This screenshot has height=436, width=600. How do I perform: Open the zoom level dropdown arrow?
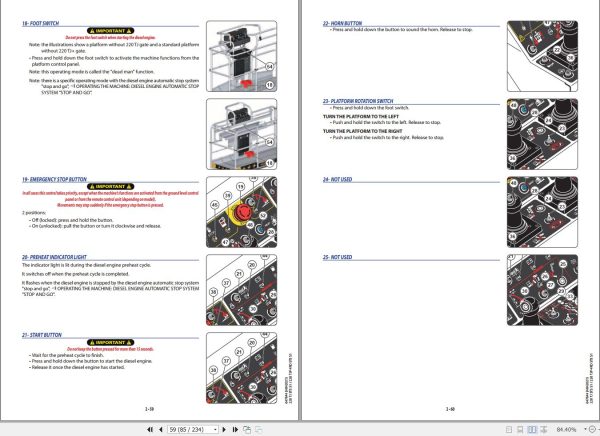[x=585, y=429]
